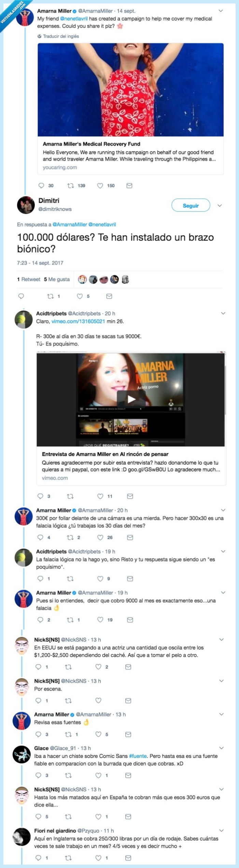Like Dimitri's bionic arm tweet

(x=80, y=296)
